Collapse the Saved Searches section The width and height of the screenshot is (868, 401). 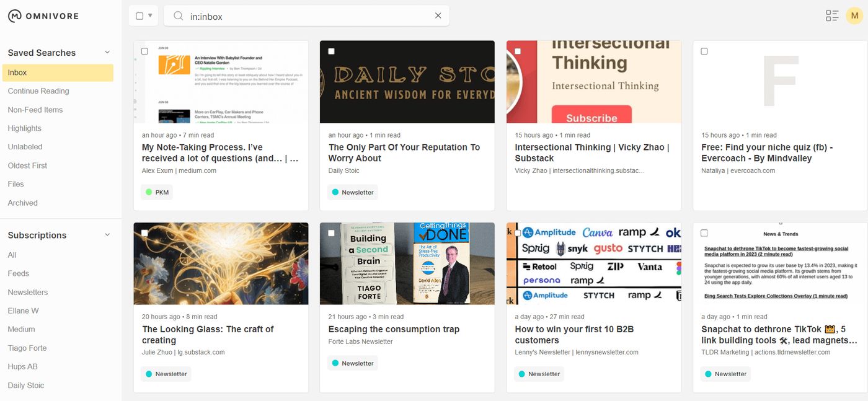click(107, 53)
